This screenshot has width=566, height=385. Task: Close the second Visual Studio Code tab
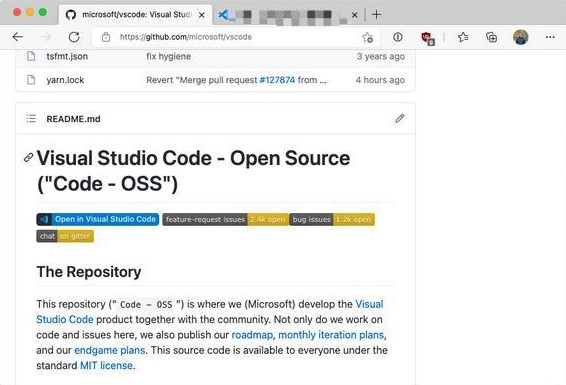tap(354, 15)
